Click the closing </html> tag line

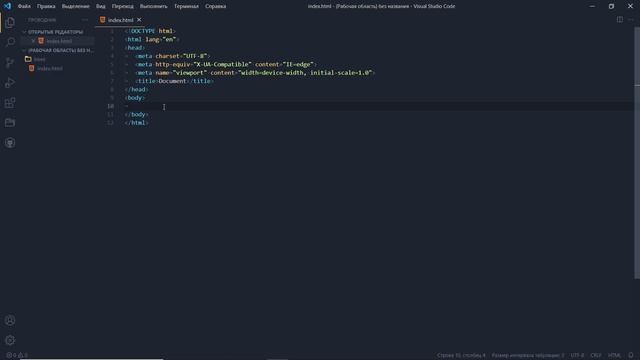(x=136, y=122)
